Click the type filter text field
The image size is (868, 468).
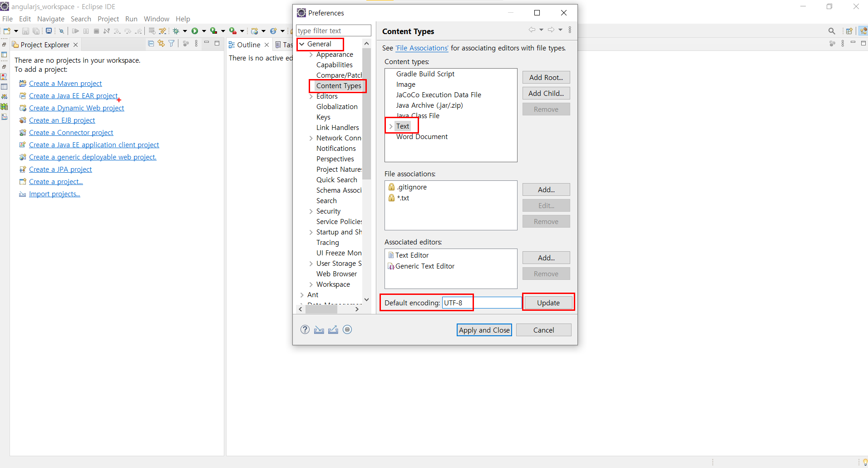334,31
